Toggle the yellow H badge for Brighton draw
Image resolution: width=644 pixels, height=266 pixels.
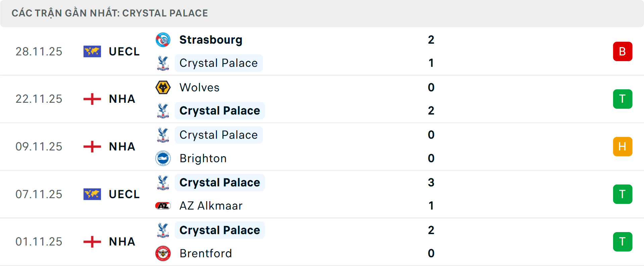tap(623, 146)
